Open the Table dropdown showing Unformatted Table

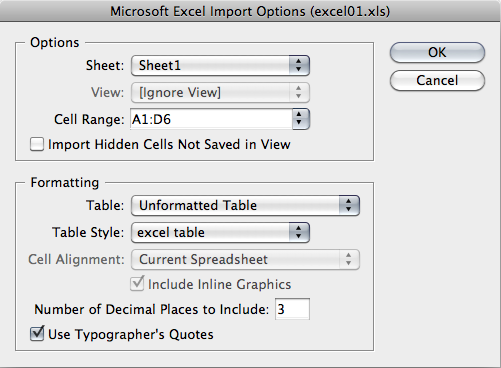coord(245,205)
